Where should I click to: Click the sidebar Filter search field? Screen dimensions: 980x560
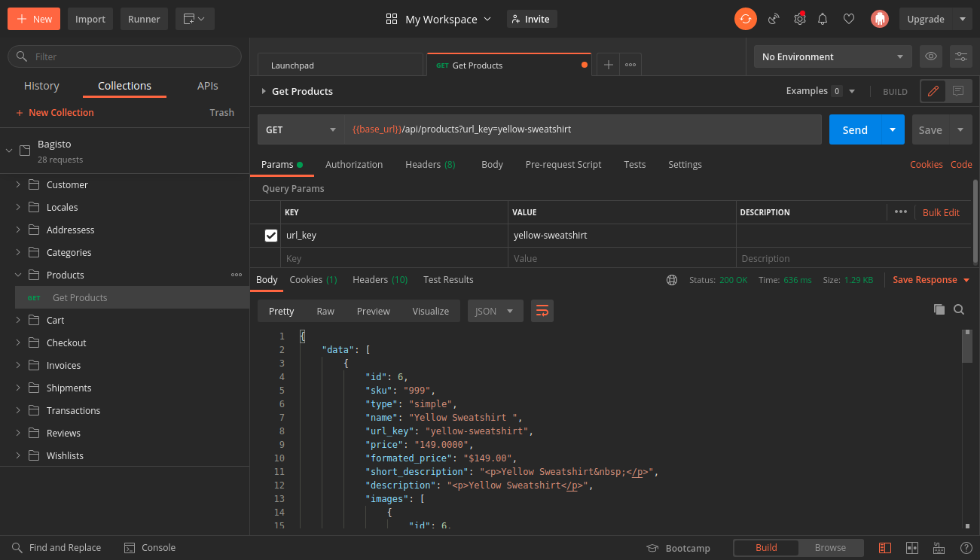point(124,56)
